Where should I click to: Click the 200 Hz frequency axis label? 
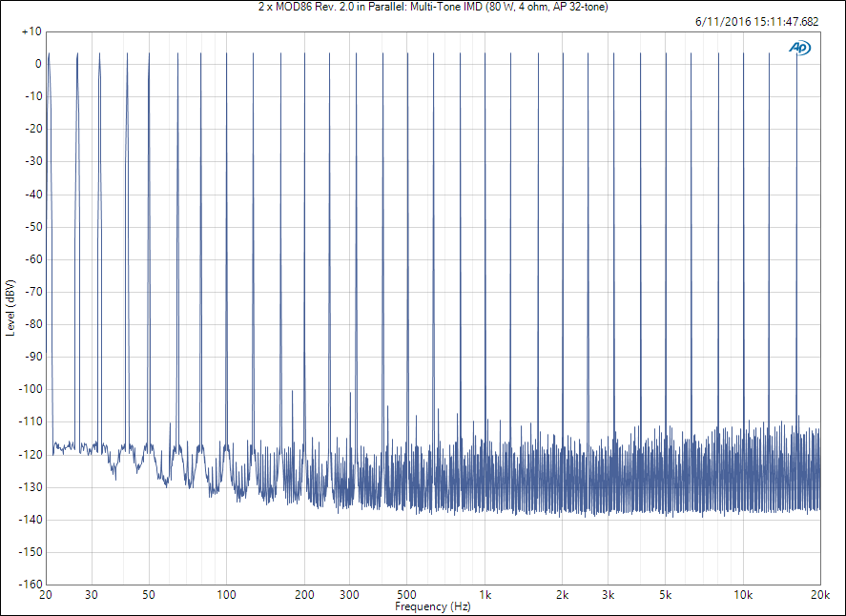(x=304, y=594)
